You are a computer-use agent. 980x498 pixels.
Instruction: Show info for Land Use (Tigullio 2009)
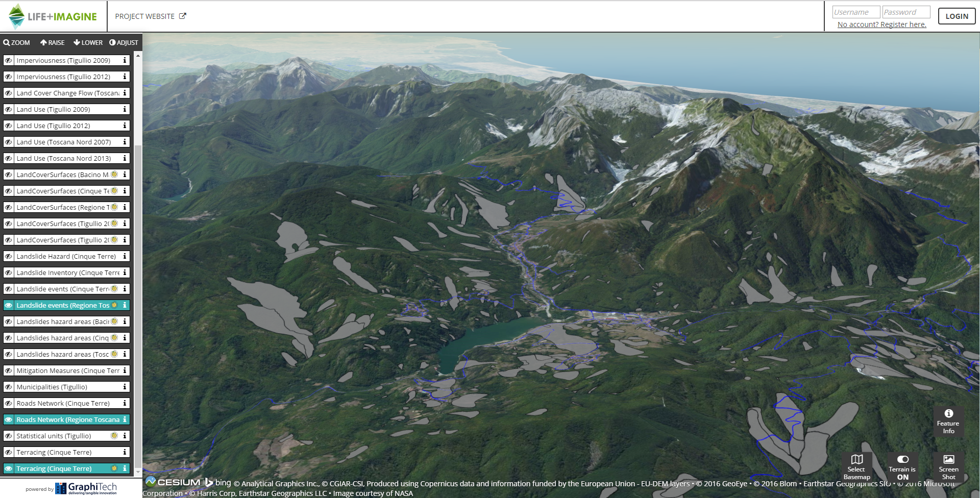tap(125, 109)
